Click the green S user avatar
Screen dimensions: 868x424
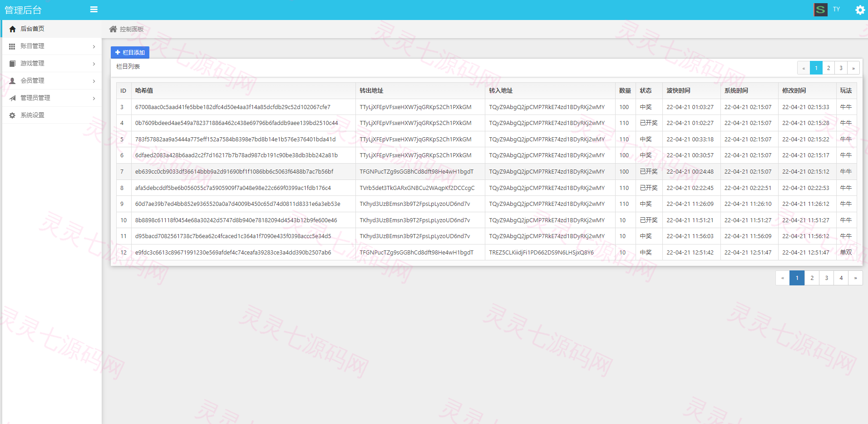tap(820, 10)
